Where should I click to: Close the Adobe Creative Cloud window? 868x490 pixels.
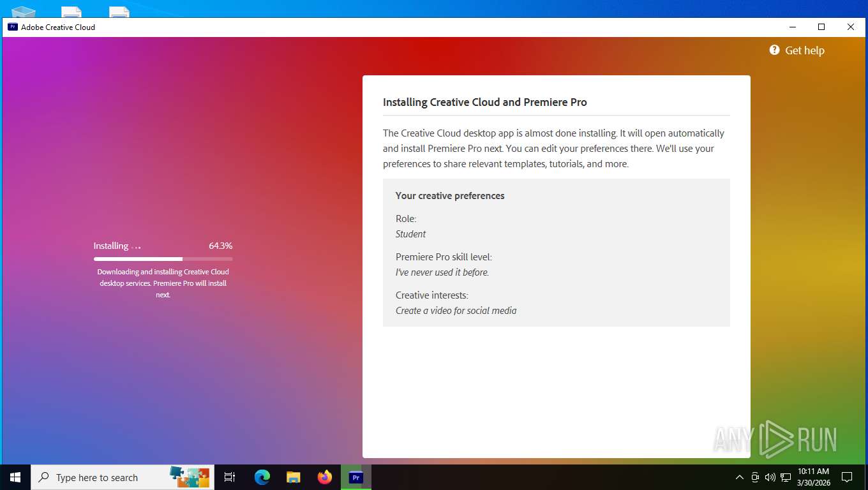(x=851, y=27)
